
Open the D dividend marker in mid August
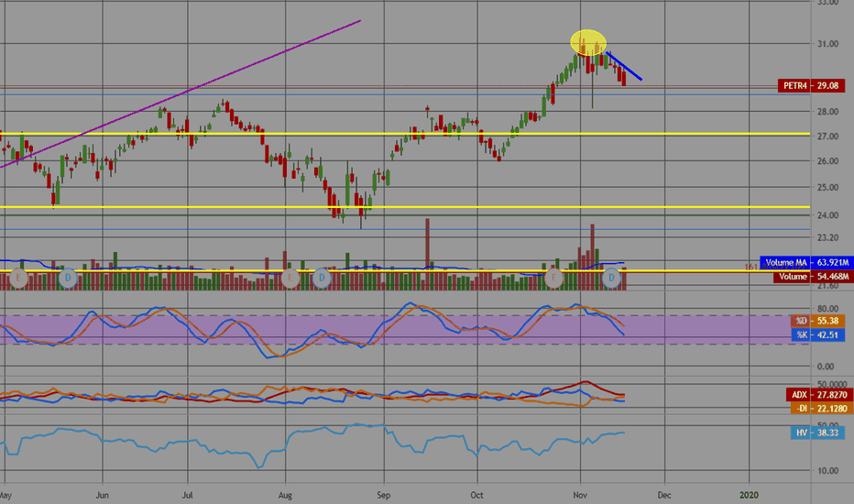[322, 278]
